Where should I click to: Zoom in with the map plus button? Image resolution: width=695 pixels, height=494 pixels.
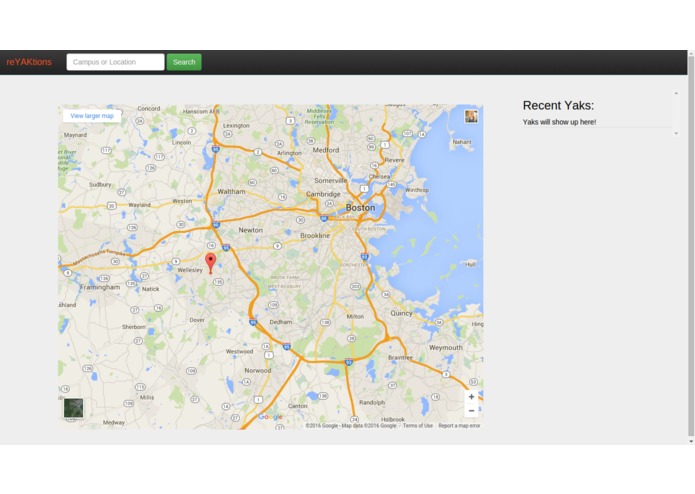click(471, 397)
